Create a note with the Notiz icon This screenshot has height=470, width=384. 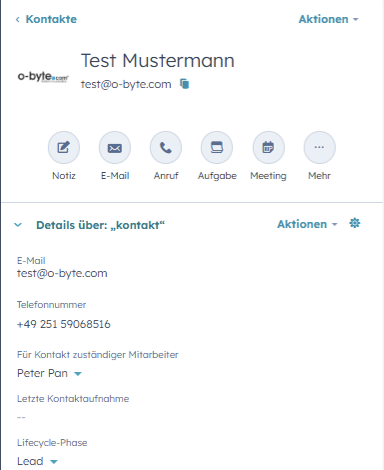[64, 147]
